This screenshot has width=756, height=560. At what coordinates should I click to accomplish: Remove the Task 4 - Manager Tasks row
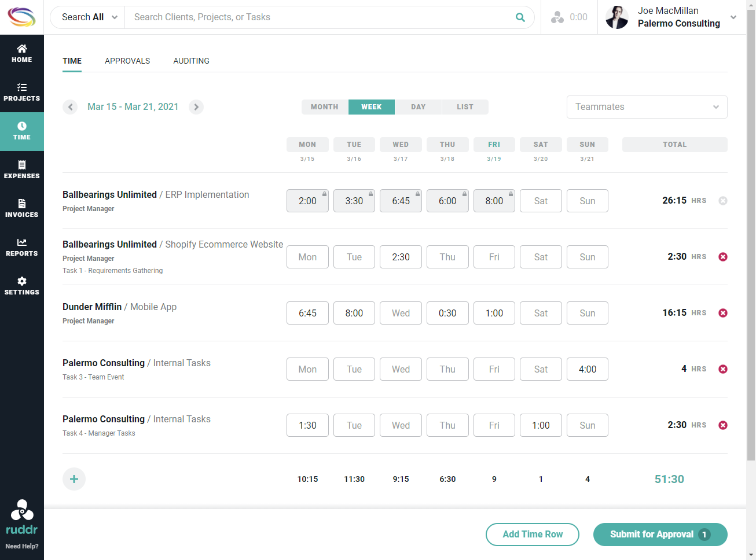pyautogui.click(x=723, y=425)
